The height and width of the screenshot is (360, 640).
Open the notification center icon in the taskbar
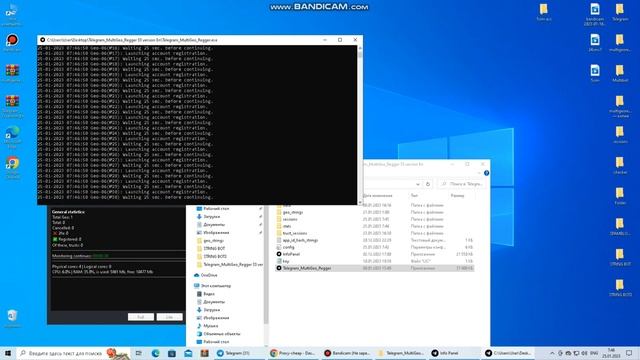pyautogui.click(x=629, y=353)
